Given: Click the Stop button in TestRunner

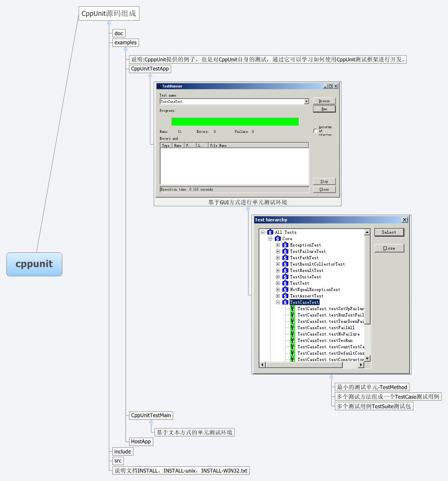Looking at the screenshot, I should coord(324,181).
